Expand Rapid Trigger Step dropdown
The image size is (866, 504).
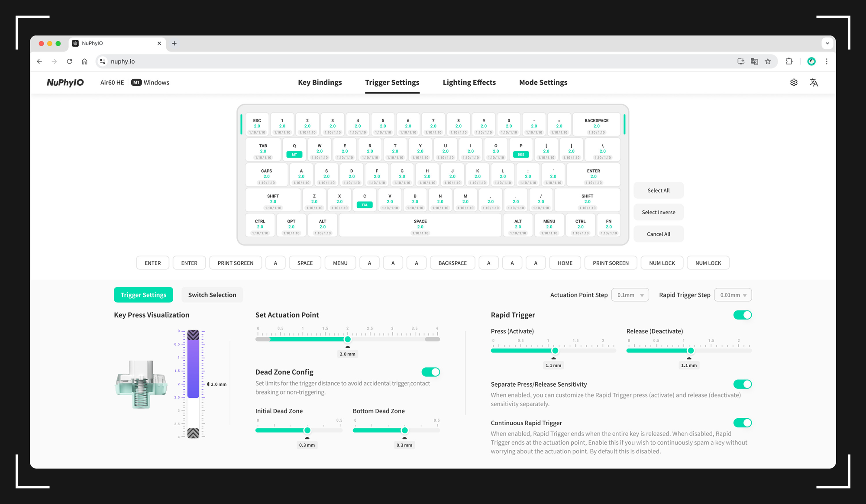[733, 295]
